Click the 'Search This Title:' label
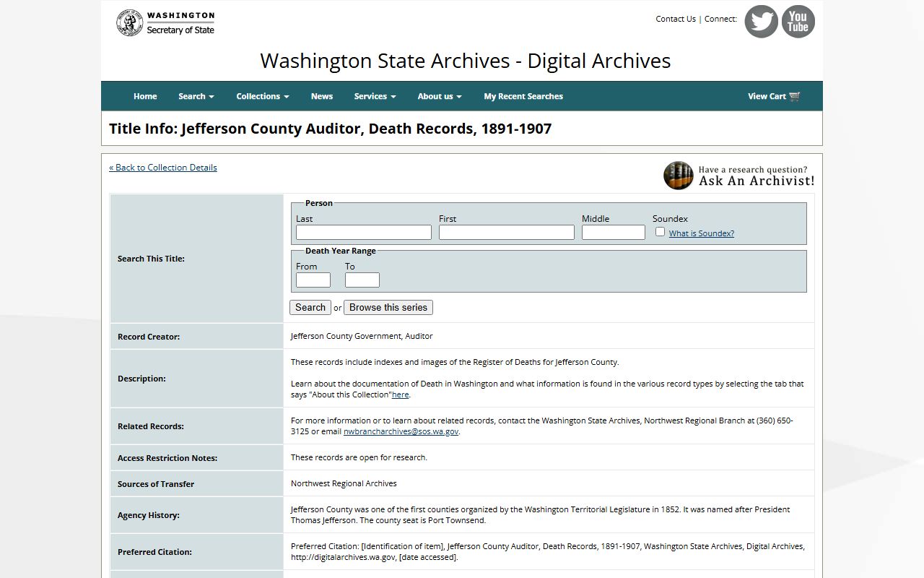This screenshot has width=924, height=578. pos(151,259)
